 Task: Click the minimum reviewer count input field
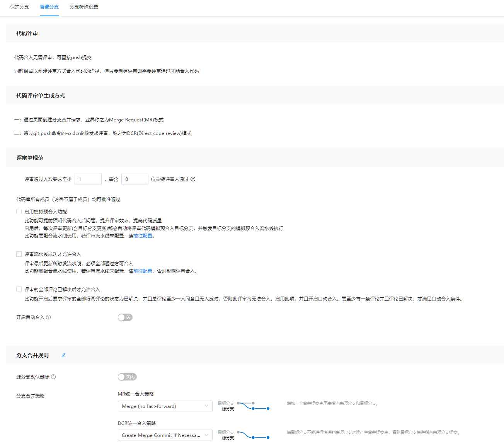[x=88, y=179]
